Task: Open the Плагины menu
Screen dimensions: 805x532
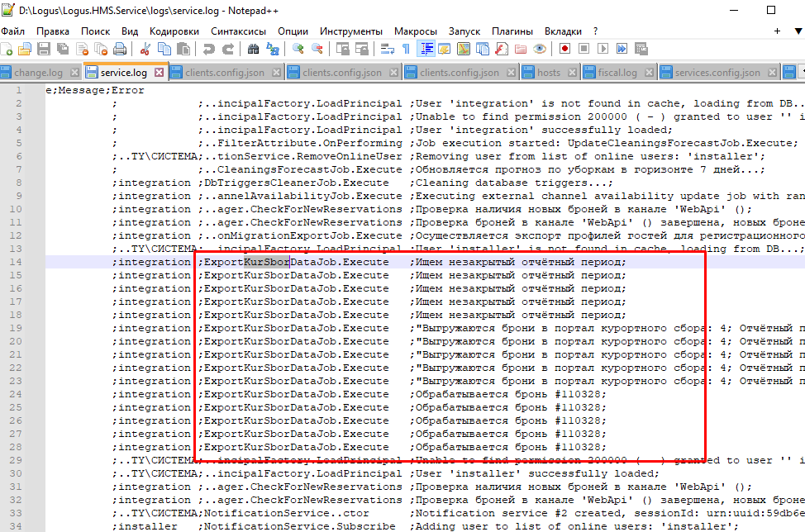Action: tap(512, 31)
